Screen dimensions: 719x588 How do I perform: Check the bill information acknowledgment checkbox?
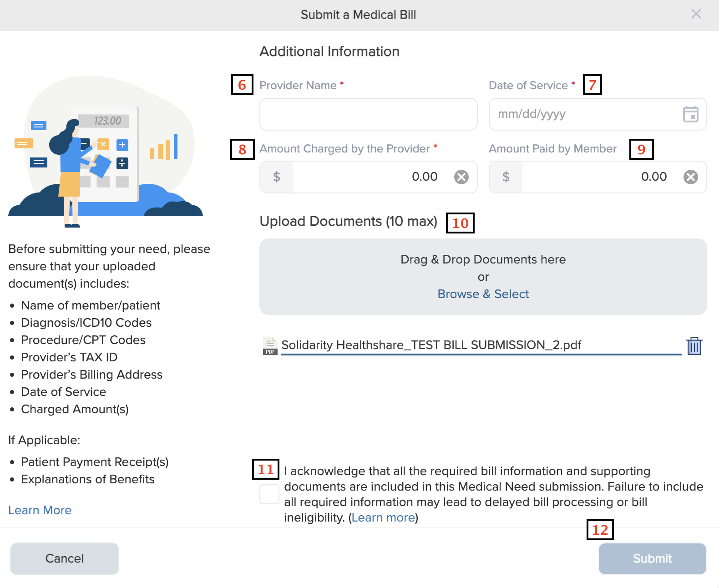point(269,494)
